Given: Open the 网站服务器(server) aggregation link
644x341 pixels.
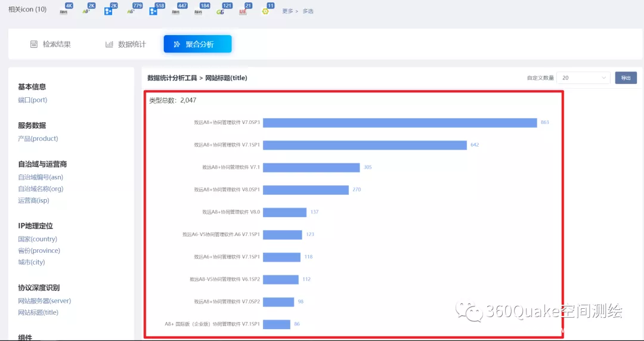Looking at the screenshot, I should (44, 301).
